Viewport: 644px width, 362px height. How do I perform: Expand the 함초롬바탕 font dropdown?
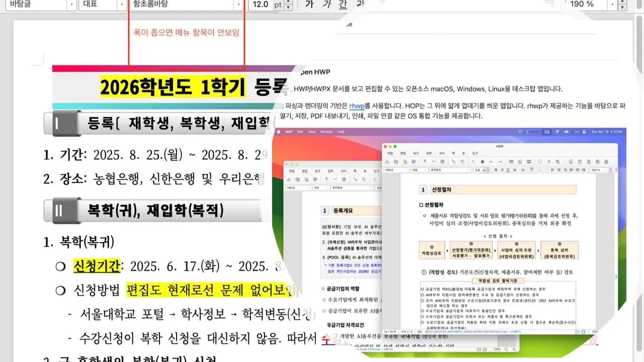pos(238,4)
